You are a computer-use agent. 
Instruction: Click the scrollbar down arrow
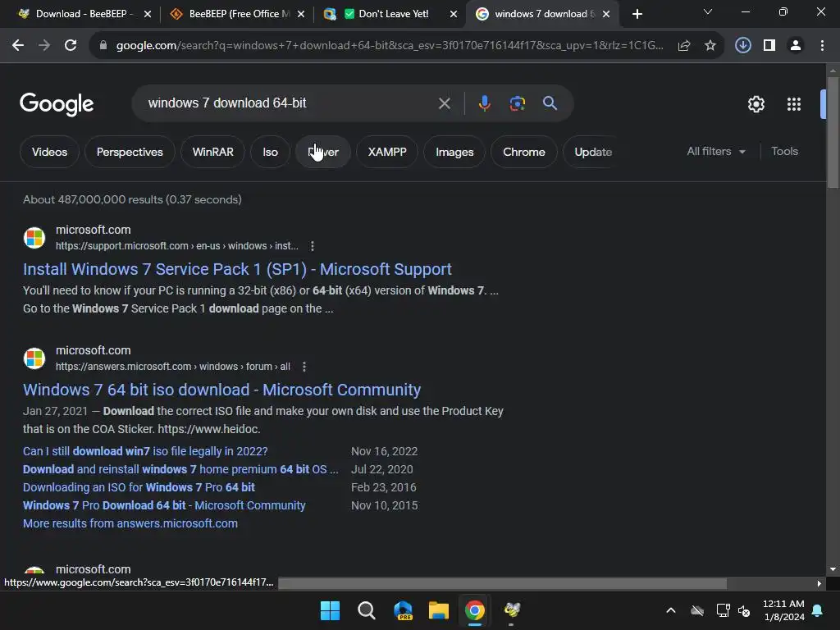click(x=833, y=569)
